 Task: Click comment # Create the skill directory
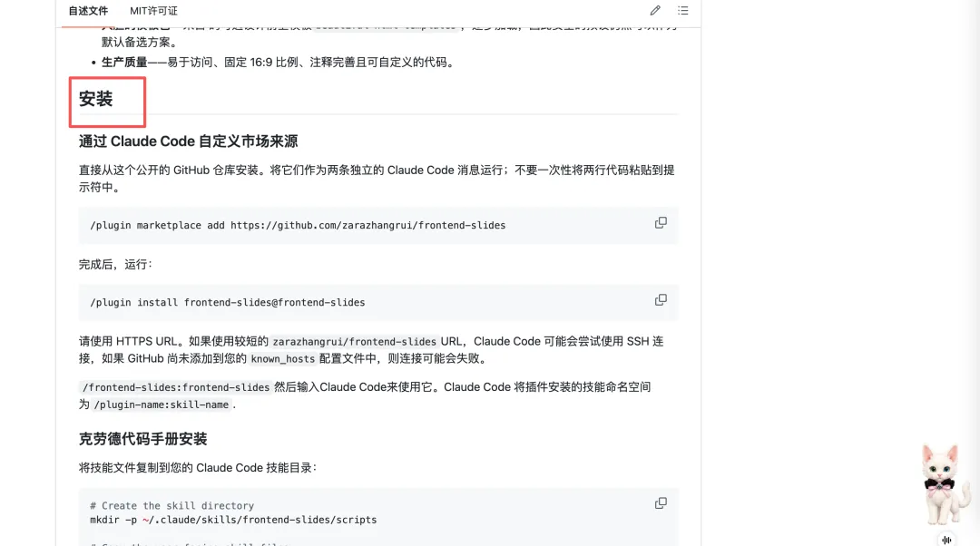tap(171, 506)
